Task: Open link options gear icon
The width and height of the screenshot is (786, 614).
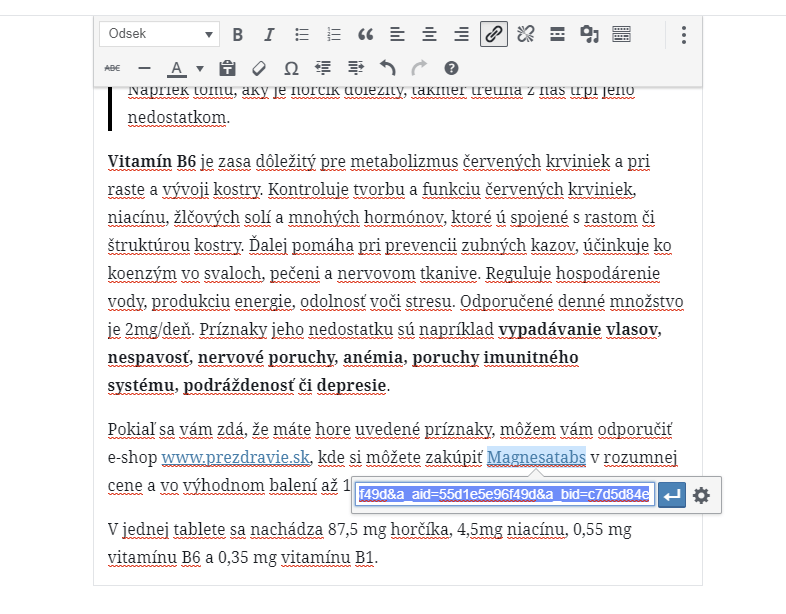Action: 701,495
